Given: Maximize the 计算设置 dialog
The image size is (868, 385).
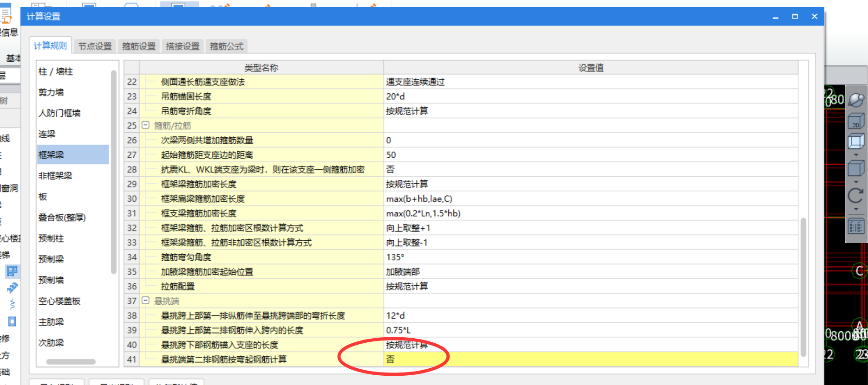Looking at the screenshot, I should (x=795, y=16).
